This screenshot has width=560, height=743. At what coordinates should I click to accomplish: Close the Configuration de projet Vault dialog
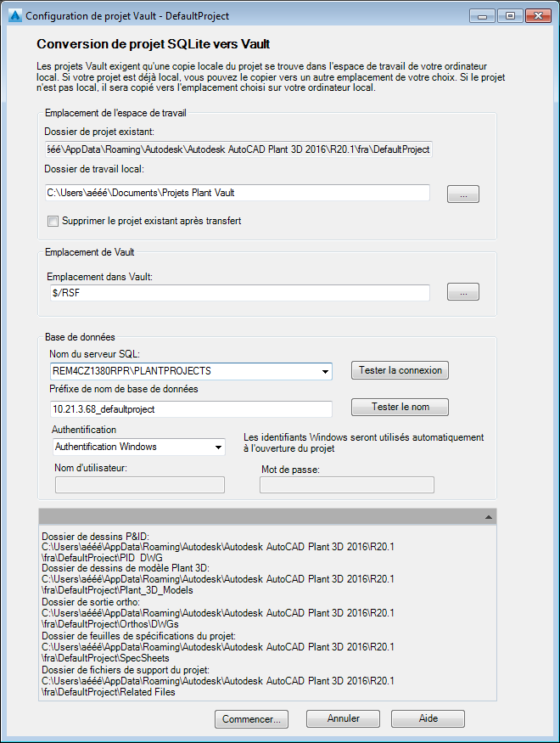[x=538, y=16]
